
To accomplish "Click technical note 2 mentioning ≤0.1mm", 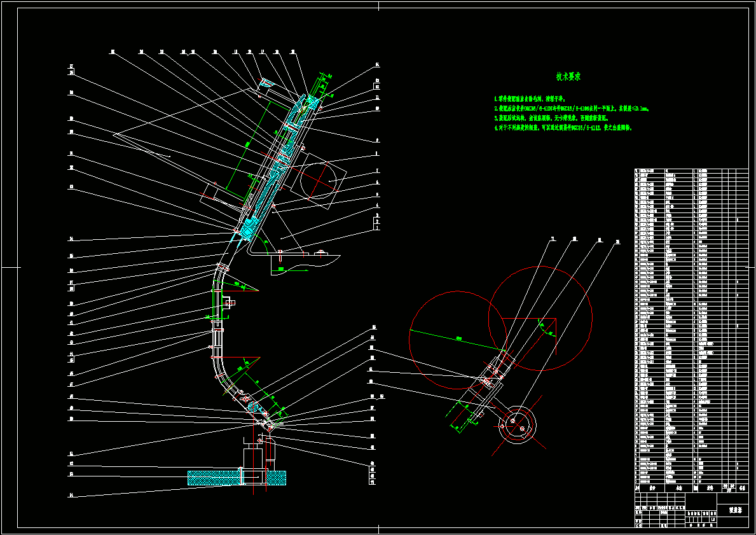I will coord(572,109).
